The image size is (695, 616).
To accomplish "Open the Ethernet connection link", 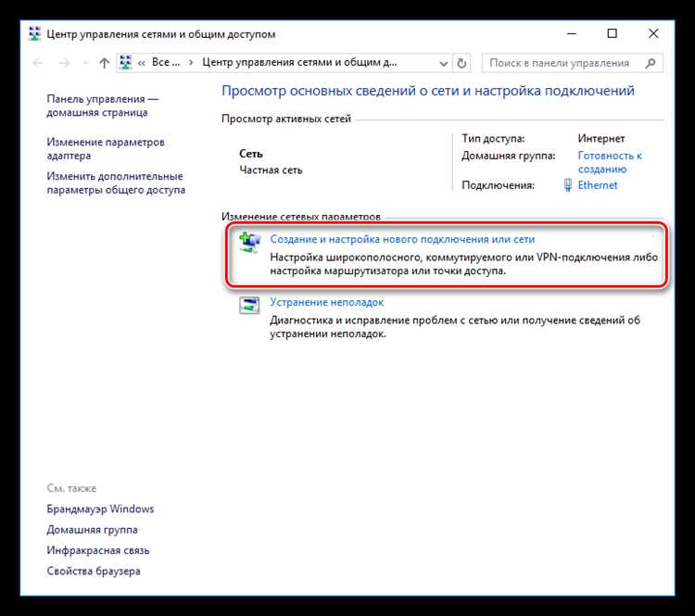I will [x=598, y=185].
